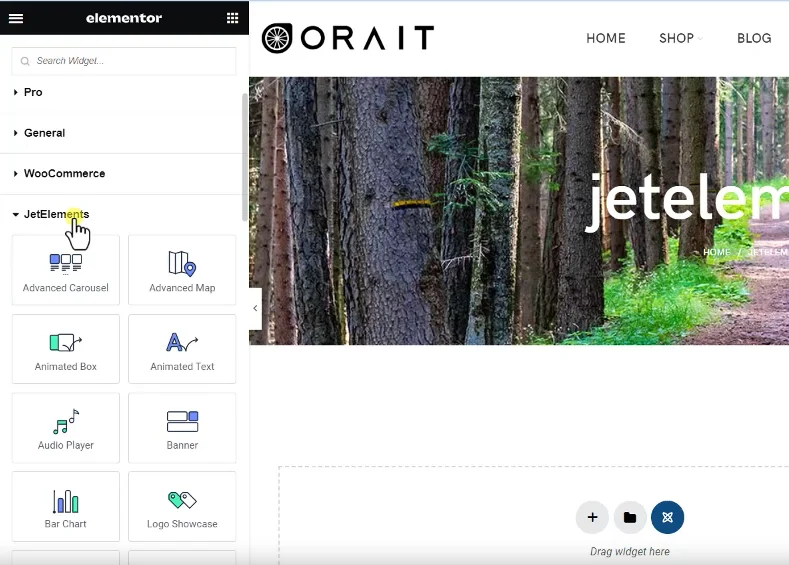
Task: Select the Bar Chart widget
Action: 66,507
